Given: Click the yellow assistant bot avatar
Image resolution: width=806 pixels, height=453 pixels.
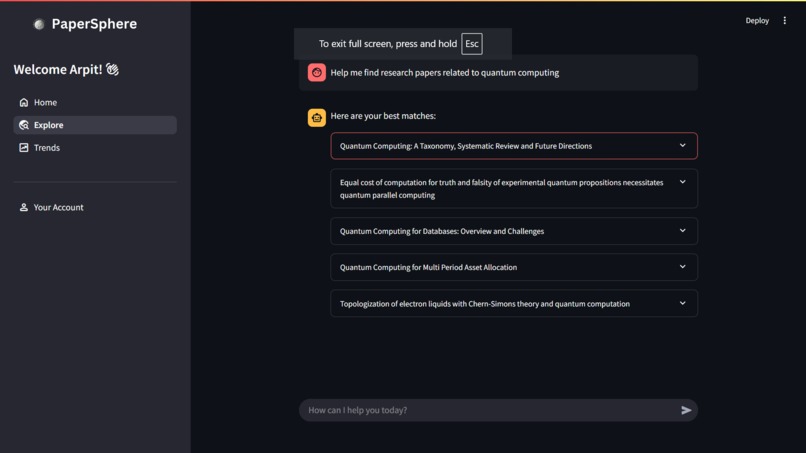Looking at the screenshot, I should [317, 118].
